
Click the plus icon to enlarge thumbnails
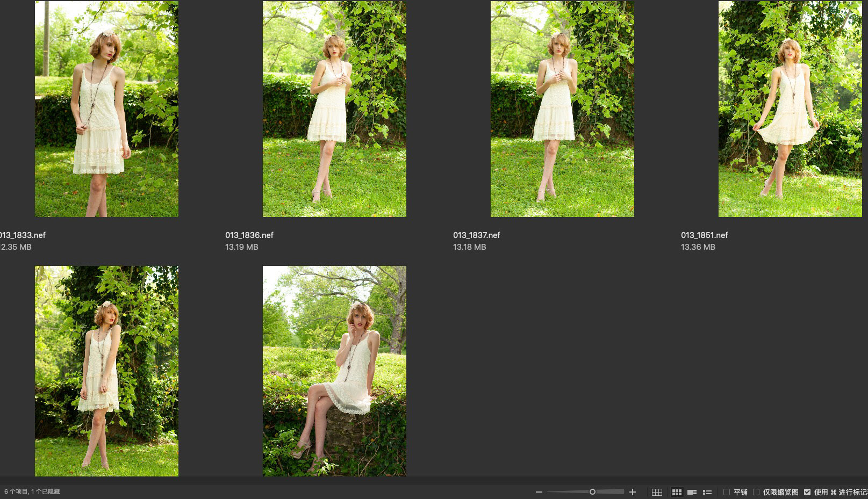point(633,492)
